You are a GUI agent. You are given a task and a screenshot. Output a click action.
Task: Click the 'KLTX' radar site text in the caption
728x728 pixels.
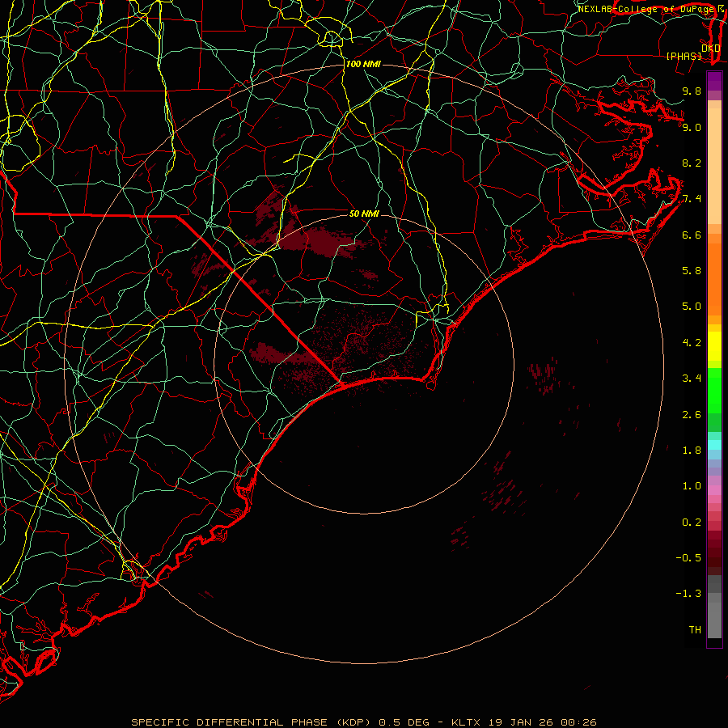pyautogui.click(x=466, y=722)
